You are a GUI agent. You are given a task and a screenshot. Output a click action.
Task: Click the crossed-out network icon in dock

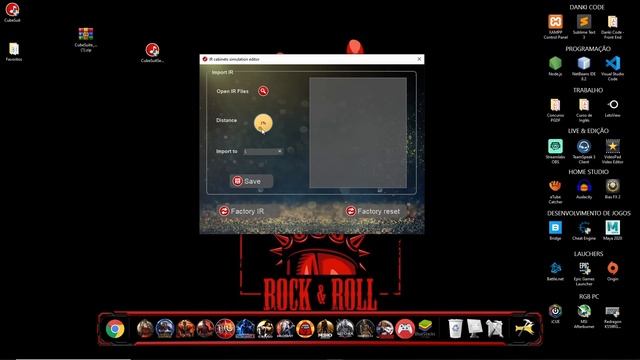coord(494,329)
